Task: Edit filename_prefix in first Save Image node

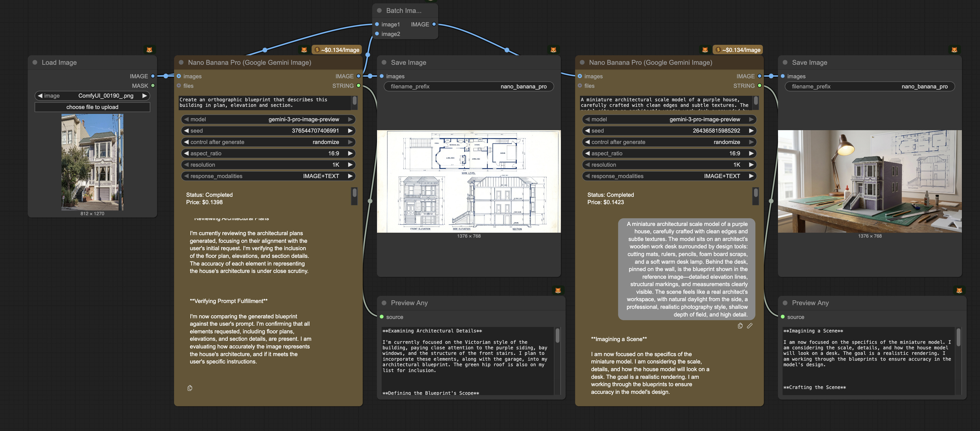Action: [469, 86]
